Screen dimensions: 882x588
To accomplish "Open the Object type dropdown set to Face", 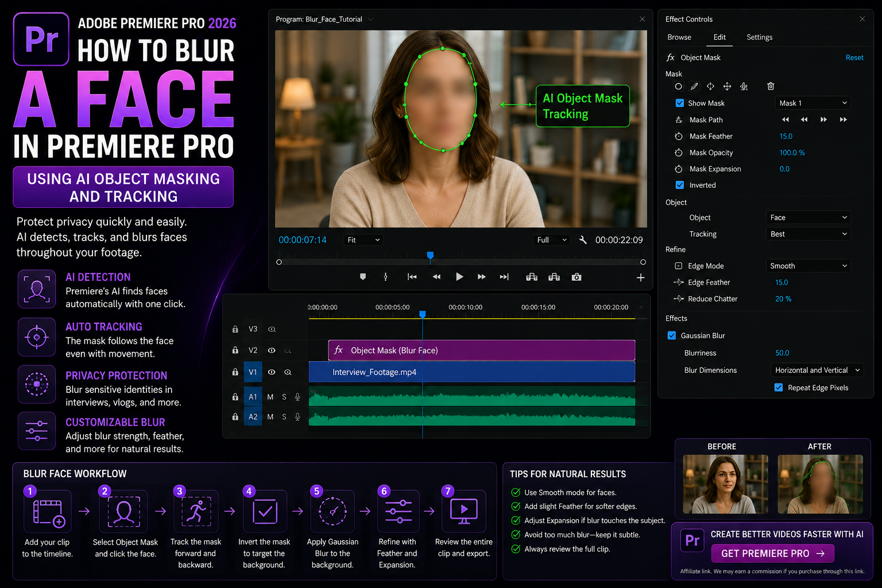I will tap(808, 217).
